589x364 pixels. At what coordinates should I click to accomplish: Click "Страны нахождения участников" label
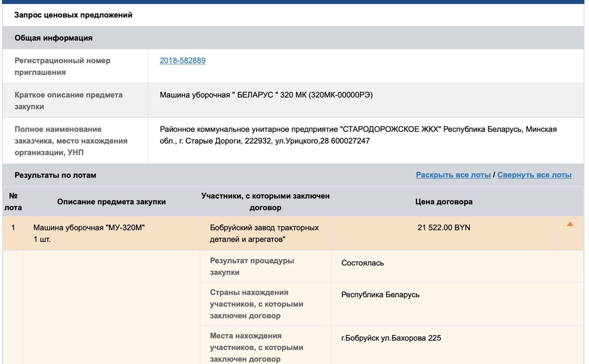(x=257, y=304)
